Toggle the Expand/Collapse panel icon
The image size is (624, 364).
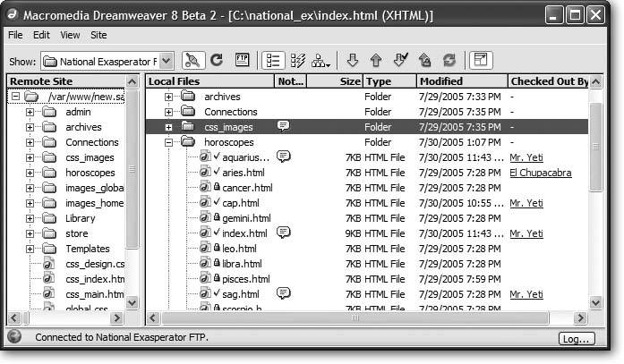pos(481,61)
